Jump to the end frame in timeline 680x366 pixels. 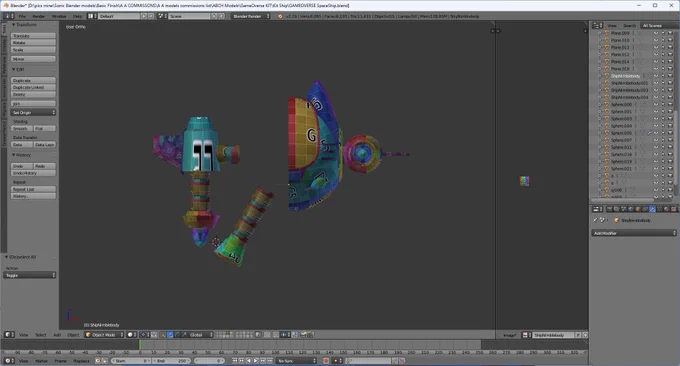[270, 361]
